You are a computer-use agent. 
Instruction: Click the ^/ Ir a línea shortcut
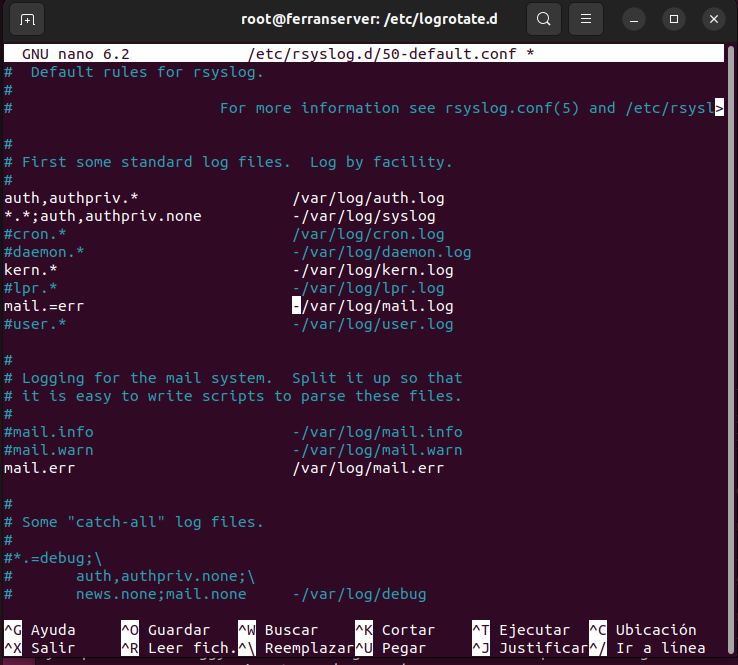648,648
